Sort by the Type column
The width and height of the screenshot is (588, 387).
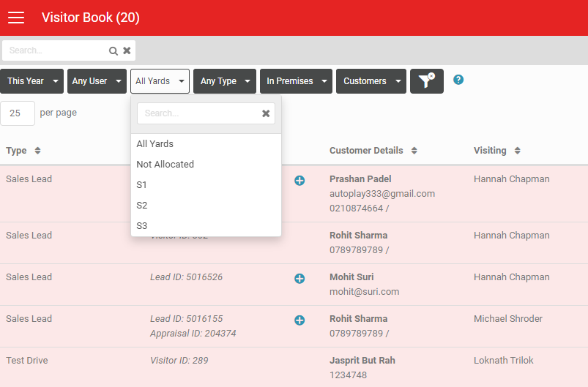pos(23,151)
